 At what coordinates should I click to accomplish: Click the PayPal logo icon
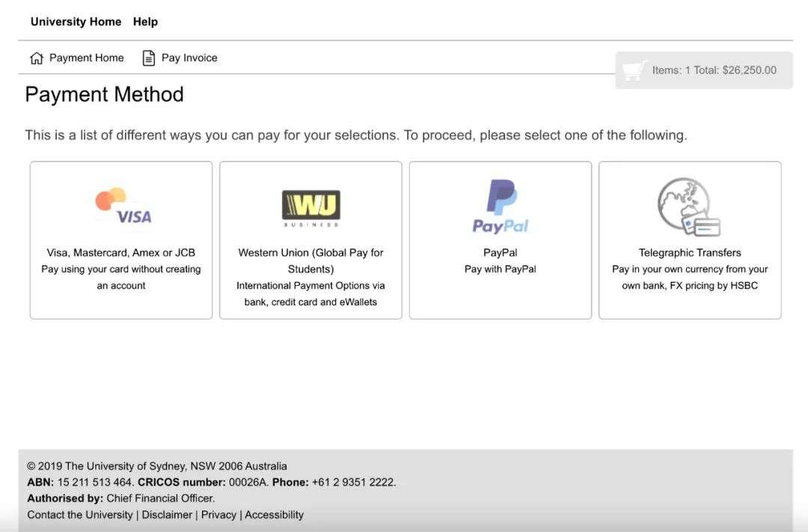501,207
